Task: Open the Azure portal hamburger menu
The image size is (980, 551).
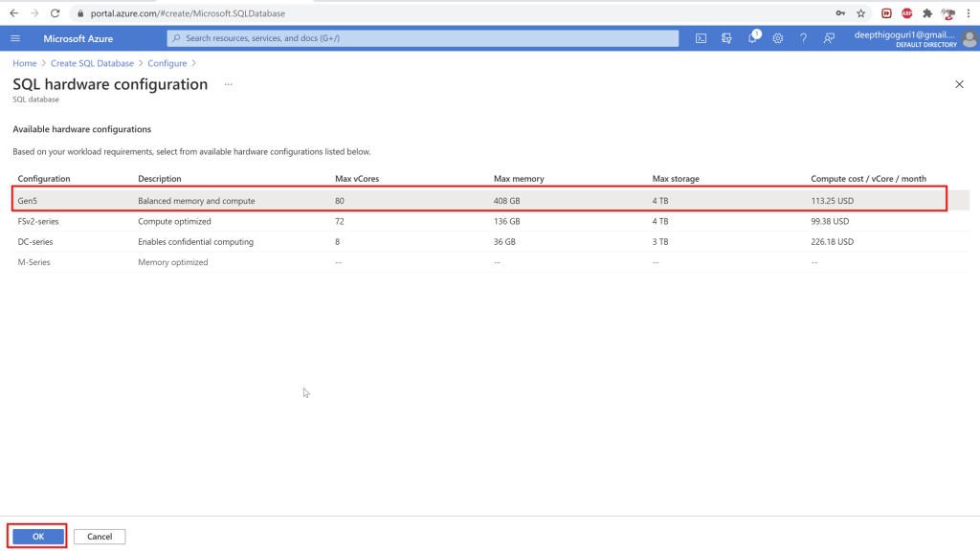Action: [x=15, y=38]
